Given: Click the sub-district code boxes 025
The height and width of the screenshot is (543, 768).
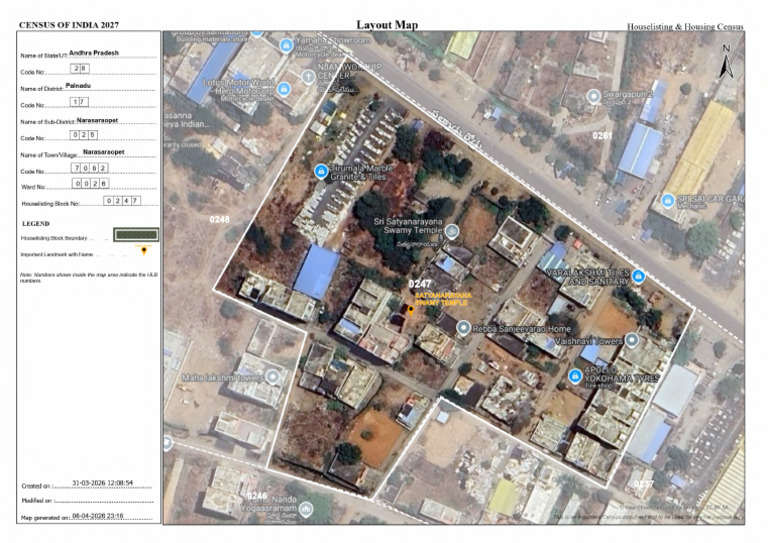Looking at the screenshot, I should [84, 135].
